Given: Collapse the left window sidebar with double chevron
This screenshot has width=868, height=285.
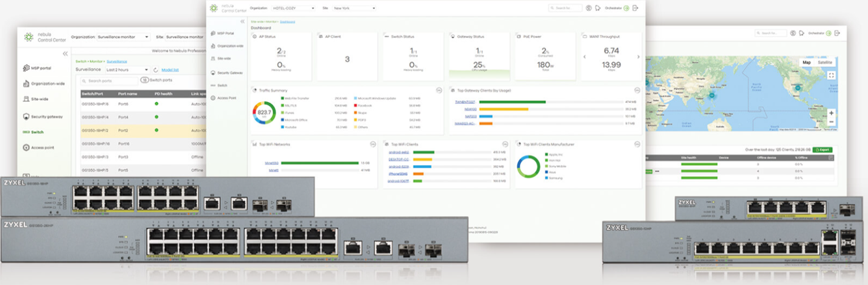Looking at the screenshot, I should click(65, 53).
